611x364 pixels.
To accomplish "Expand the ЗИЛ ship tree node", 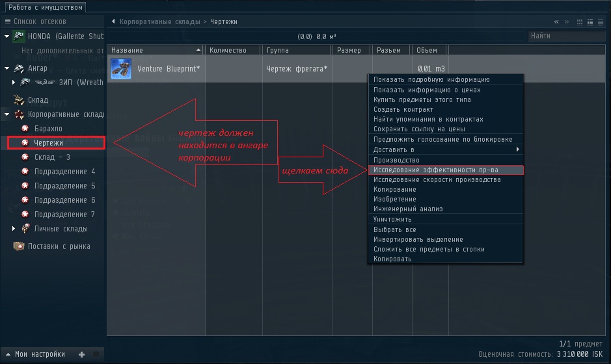I will [14, 82].
